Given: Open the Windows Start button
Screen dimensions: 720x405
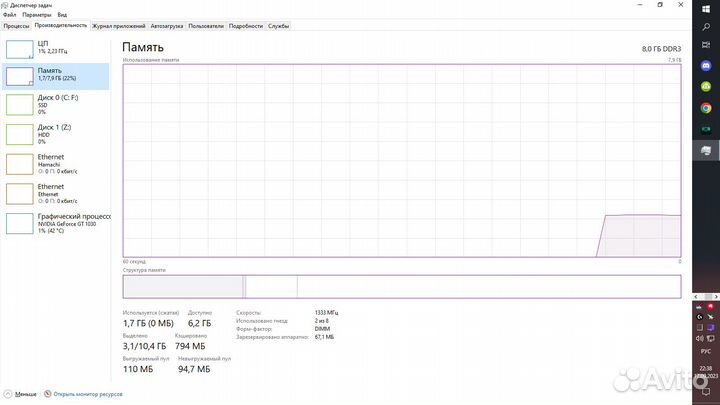Looking at the screenshot, I should [x=706, y=9].
